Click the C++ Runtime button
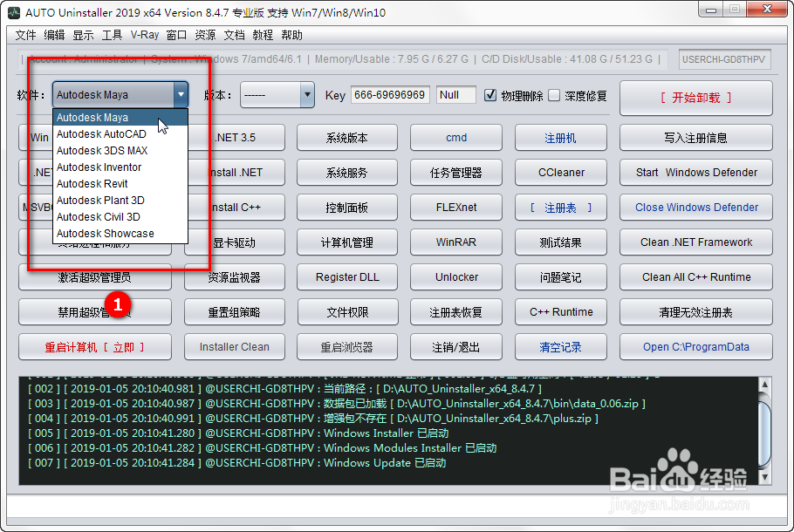Viewport: 794px width, 532px height. tap(560, 312)
